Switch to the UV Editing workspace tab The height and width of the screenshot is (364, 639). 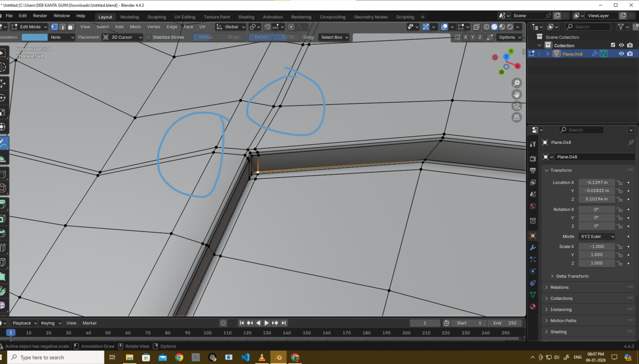[185, 17]
